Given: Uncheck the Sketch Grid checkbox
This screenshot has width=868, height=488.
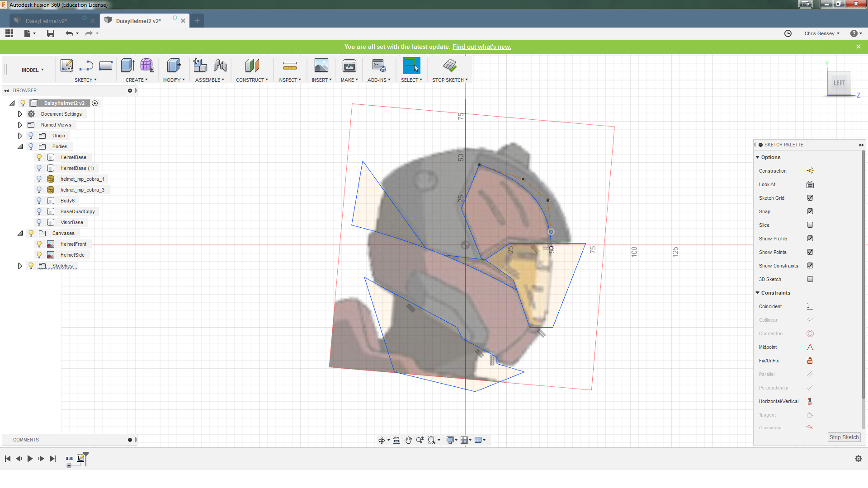Looking at the screenshot, I should point(810,198).
